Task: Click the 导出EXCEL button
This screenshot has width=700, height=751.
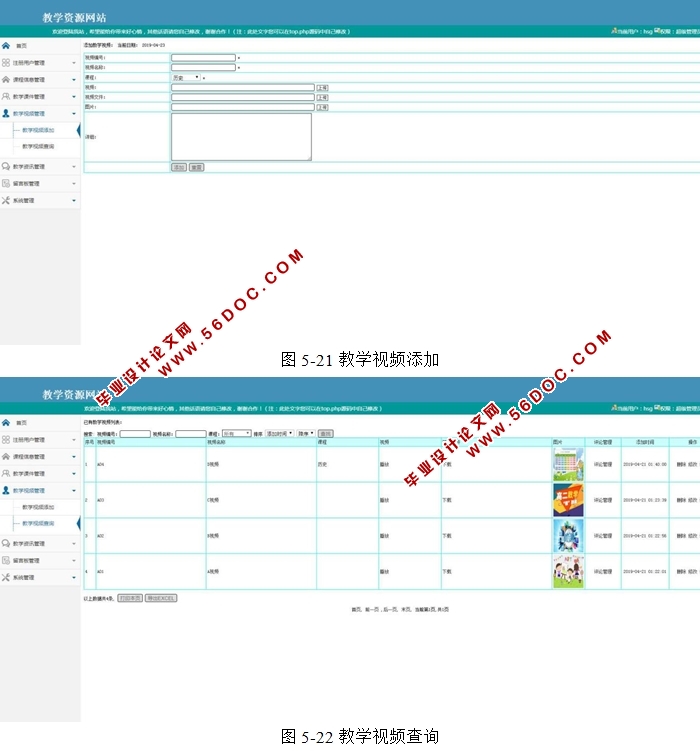Action: [x=161, y=598]
